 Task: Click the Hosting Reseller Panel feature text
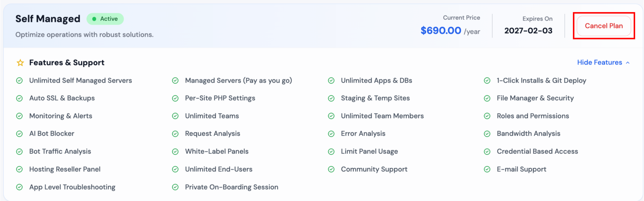[x=65, y=169]
